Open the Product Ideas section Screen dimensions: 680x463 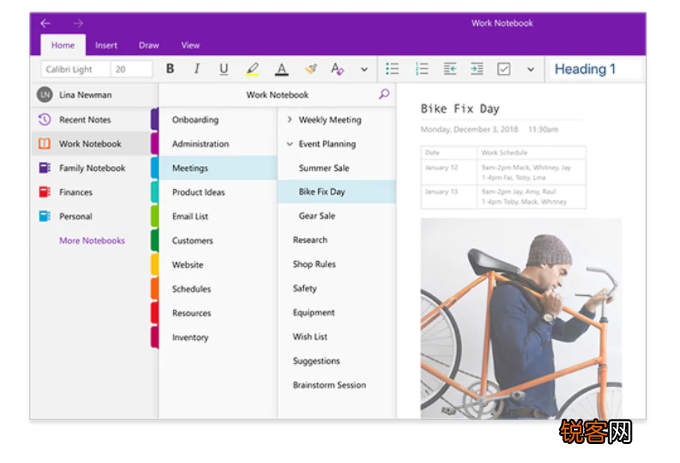[218, 192]
